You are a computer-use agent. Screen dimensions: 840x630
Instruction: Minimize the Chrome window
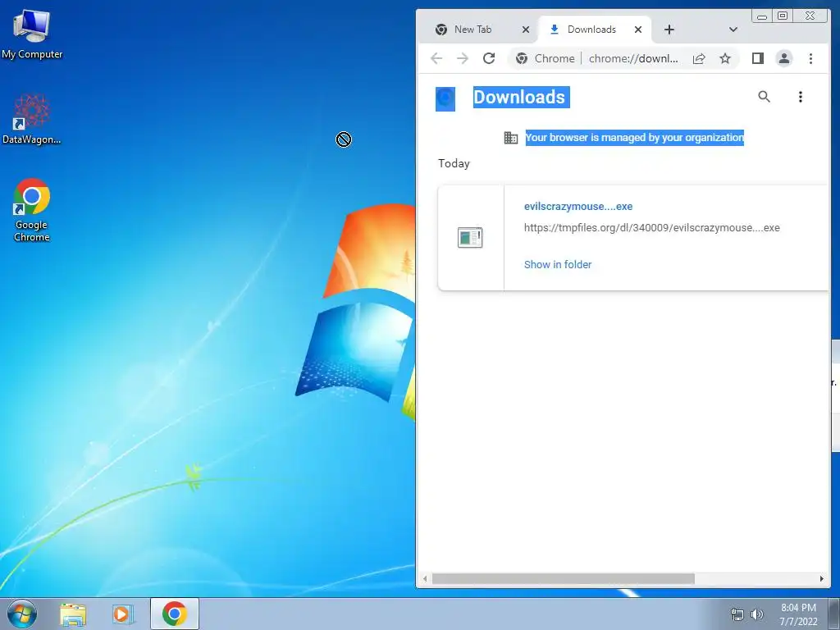pos(762,16)
